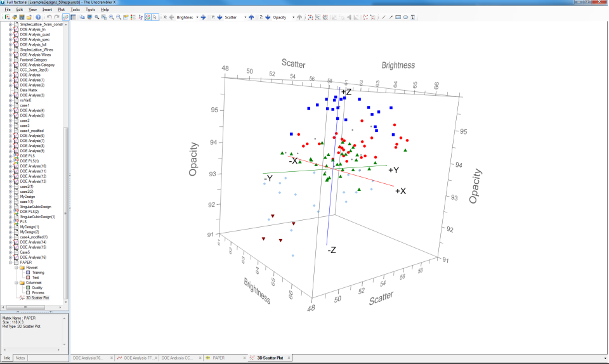Switch to the Notes tab

21,358
